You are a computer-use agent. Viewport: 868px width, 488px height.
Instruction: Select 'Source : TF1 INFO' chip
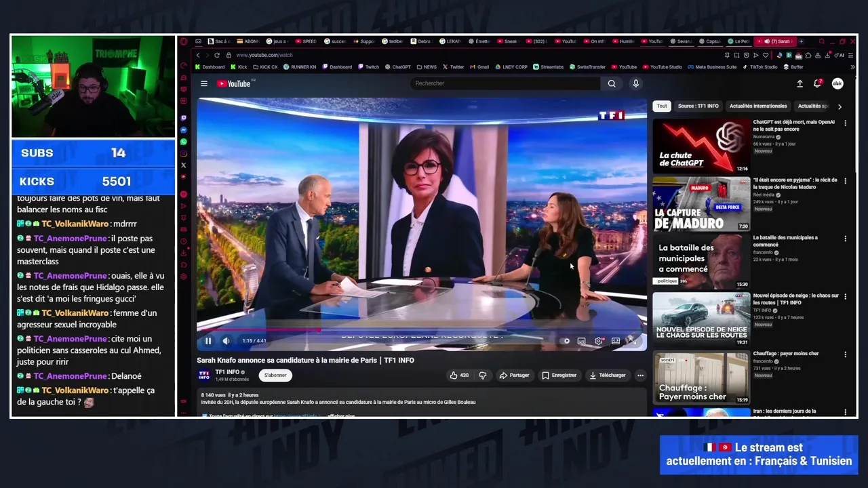pyautogui.click(x=698, y=106)
